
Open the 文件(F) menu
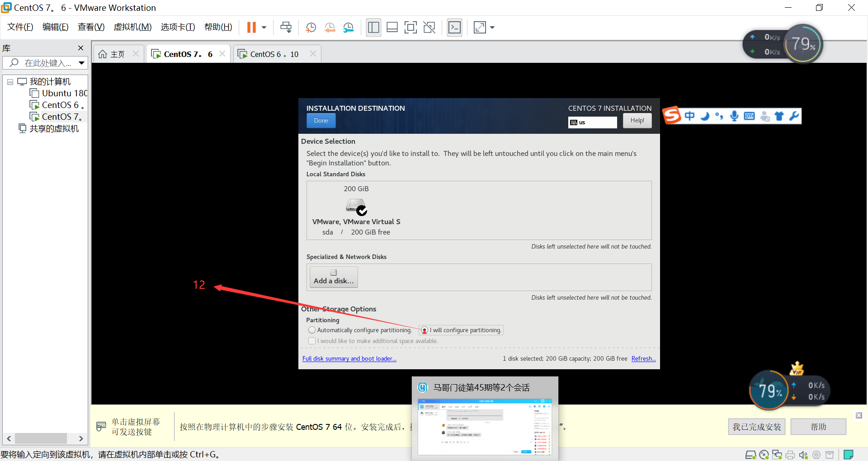tap(20, 27)
